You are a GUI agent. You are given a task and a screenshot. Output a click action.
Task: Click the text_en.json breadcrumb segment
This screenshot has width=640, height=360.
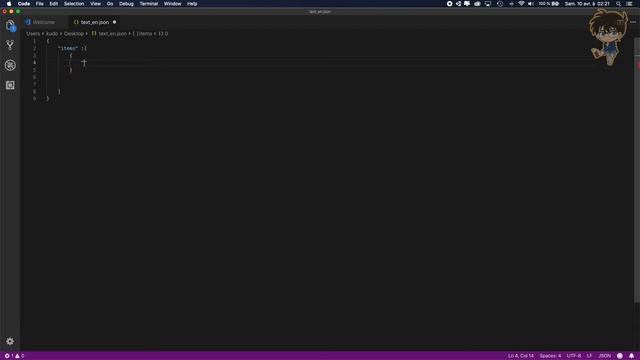pyautogui.click(x=109, y=33)
